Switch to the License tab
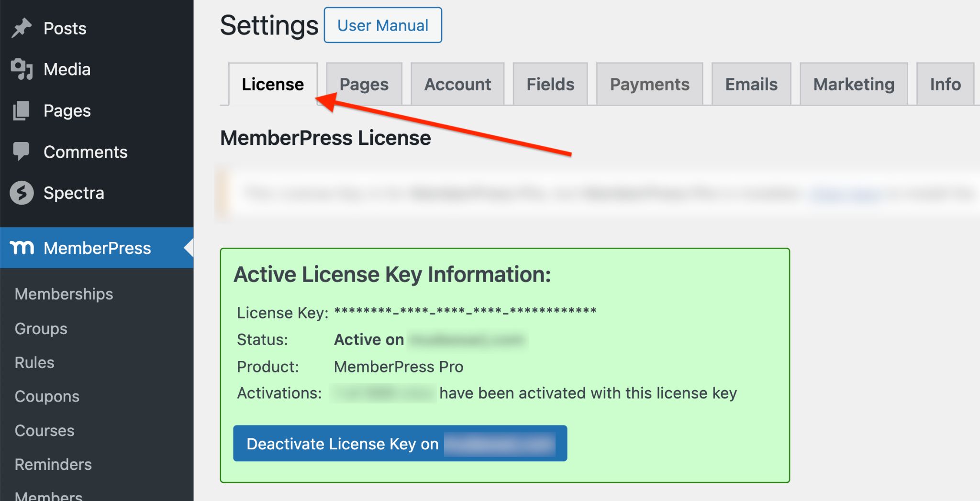Screen dimensions: 980x501 click(273, 84)
